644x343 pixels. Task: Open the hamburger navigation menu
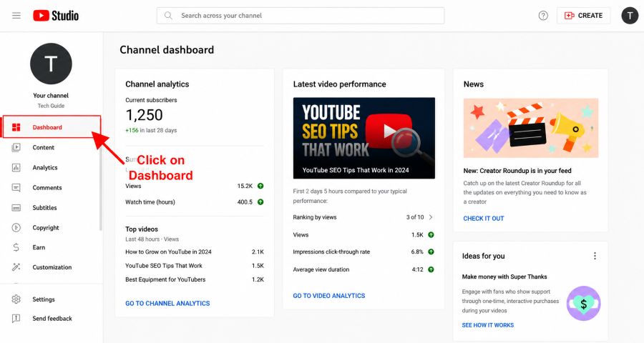click(16, 16)
